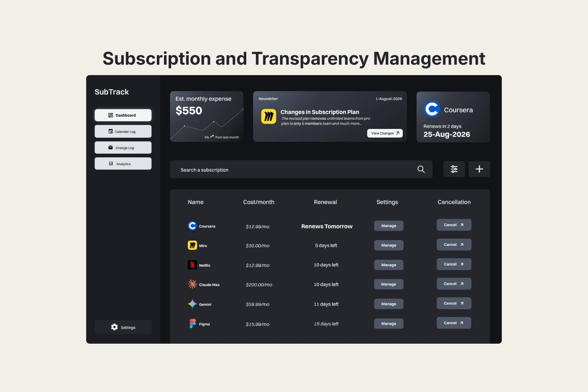
Task: Click the Coursera logo in renewal card
Action: click(432, 109)
